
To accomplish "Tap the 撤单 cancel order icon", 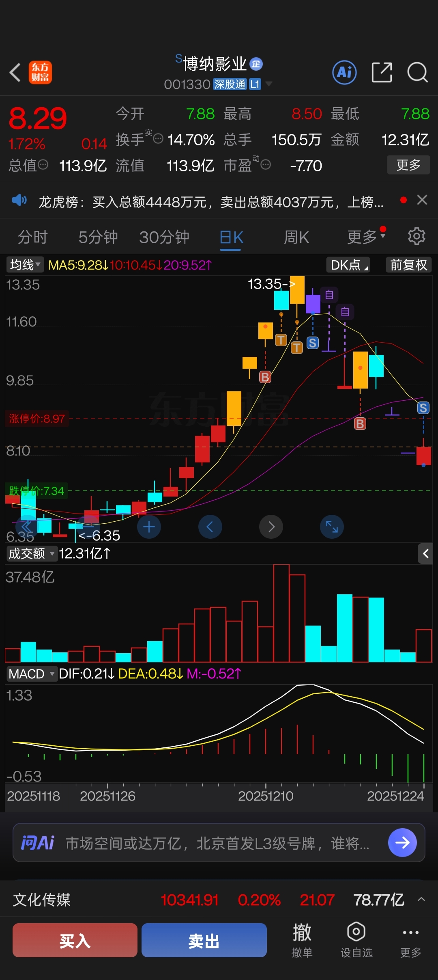I will pyautogui.click(x=302, y=940).
